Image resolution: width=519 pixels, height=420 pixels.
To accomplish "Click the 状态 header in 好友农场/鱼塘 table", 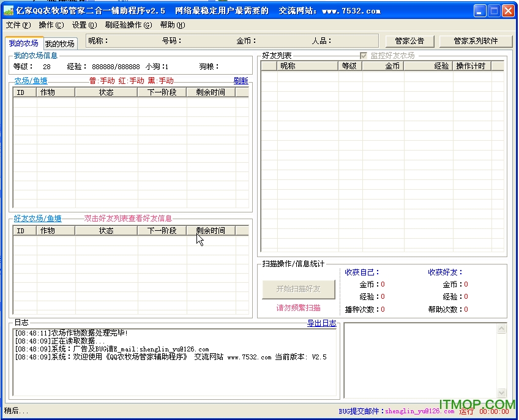I will pos(106,231).
